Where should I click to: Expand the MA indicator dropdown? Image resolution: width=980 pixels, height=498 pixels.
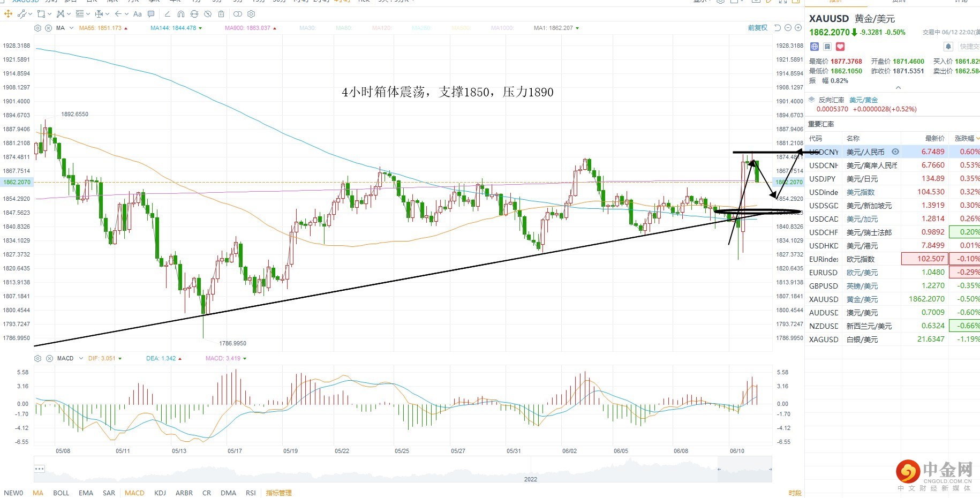pyautogui.click(x=71, y=28)
